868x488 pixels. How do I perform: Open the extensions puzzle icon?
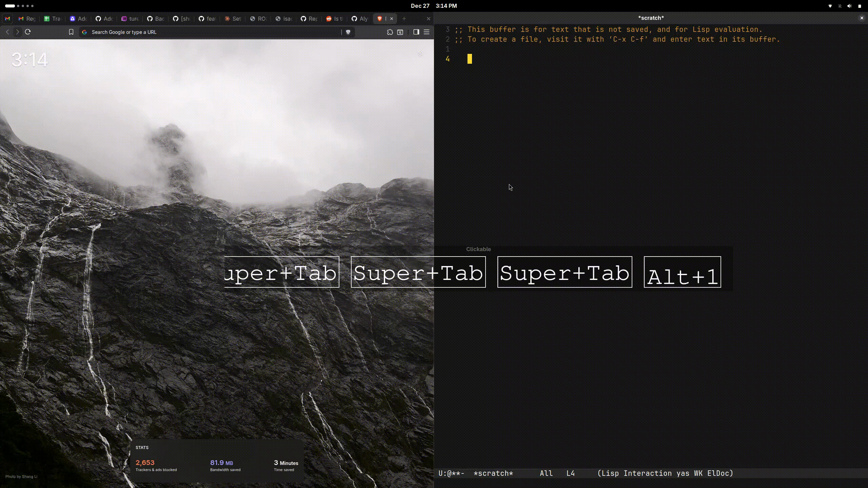point(390,32)
